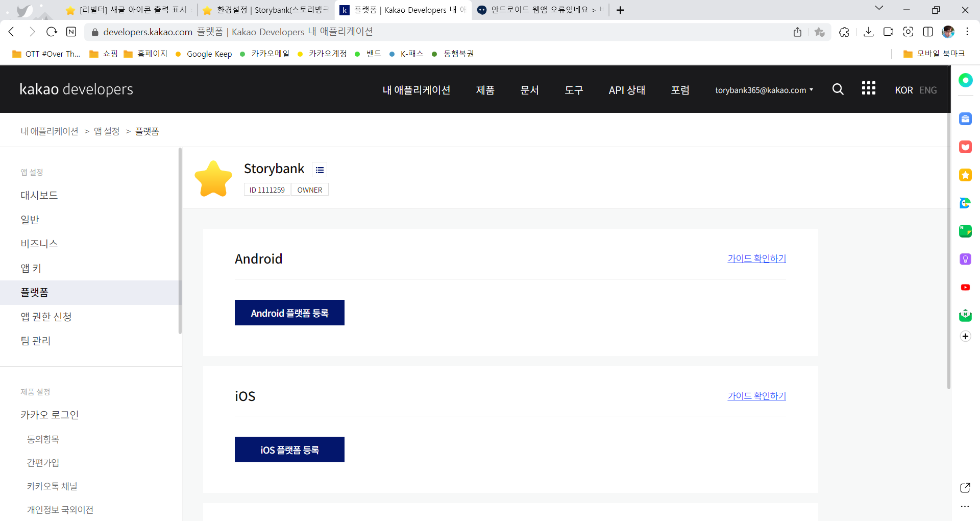Open the nine-dot apps grid icon
The image size is (980, 521).
coord(868,88)
